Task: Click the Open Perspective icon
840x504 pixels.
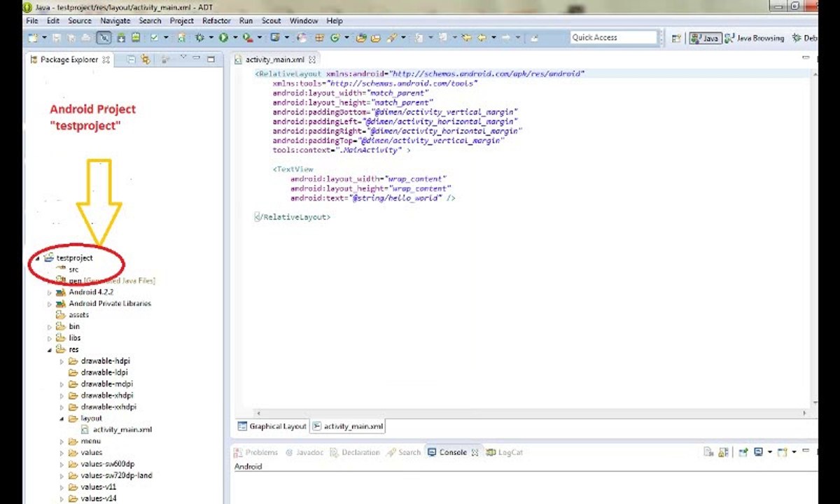Action: 676,38
